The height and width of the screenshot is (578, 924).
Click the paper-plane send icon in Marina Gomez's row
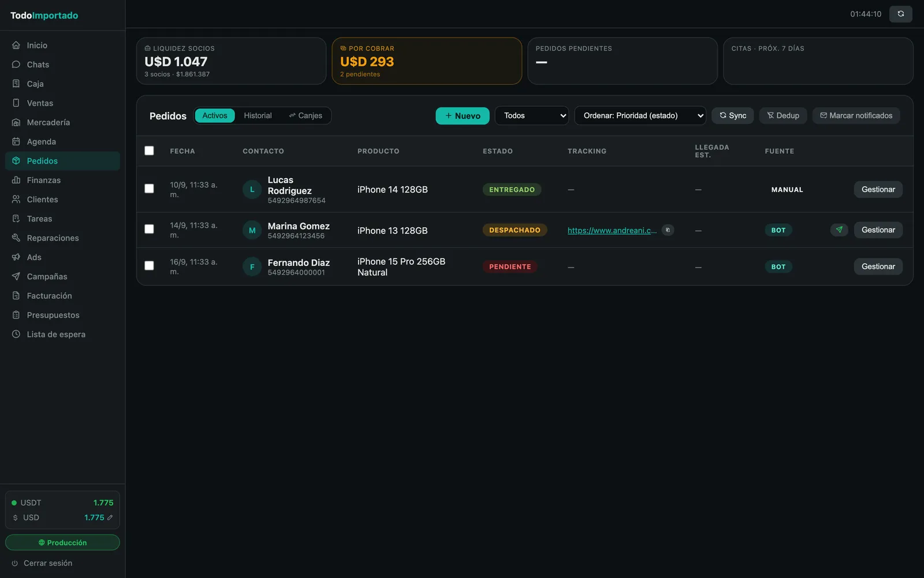(839, 230)
